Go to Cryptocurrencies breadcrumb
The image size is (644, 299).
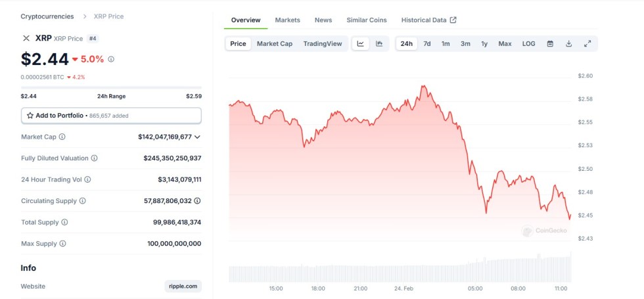pyautogui.click(x=47, y=16)
